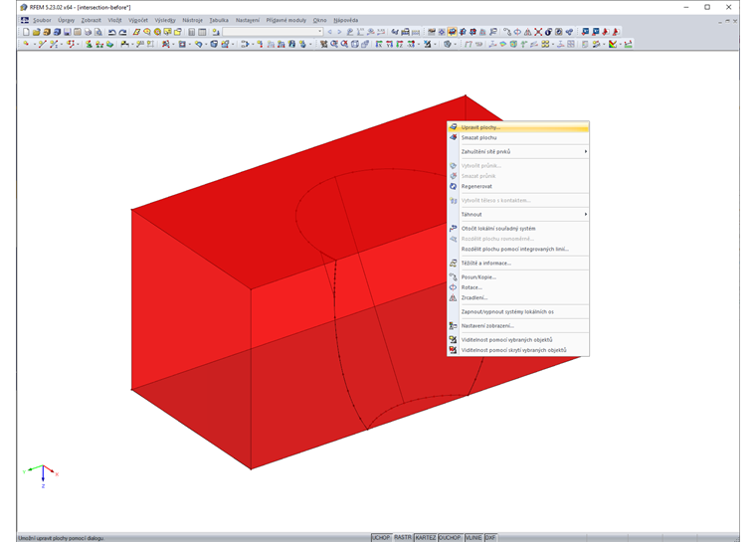Expand Táhnout submenu
The image size is (756, 542).
(x=518, y=215)
